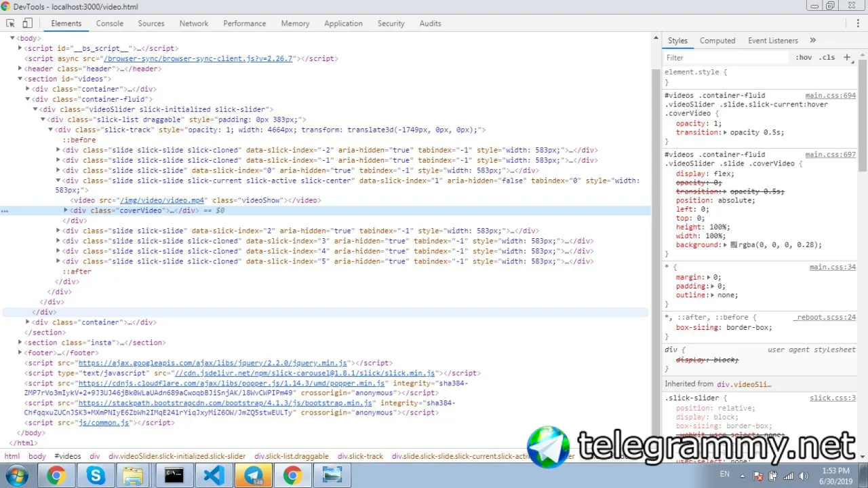This screenshot has width=868, height=488.
Task: Switch to the Console tab
Action: pyautogui.click(x=109, y=23)
